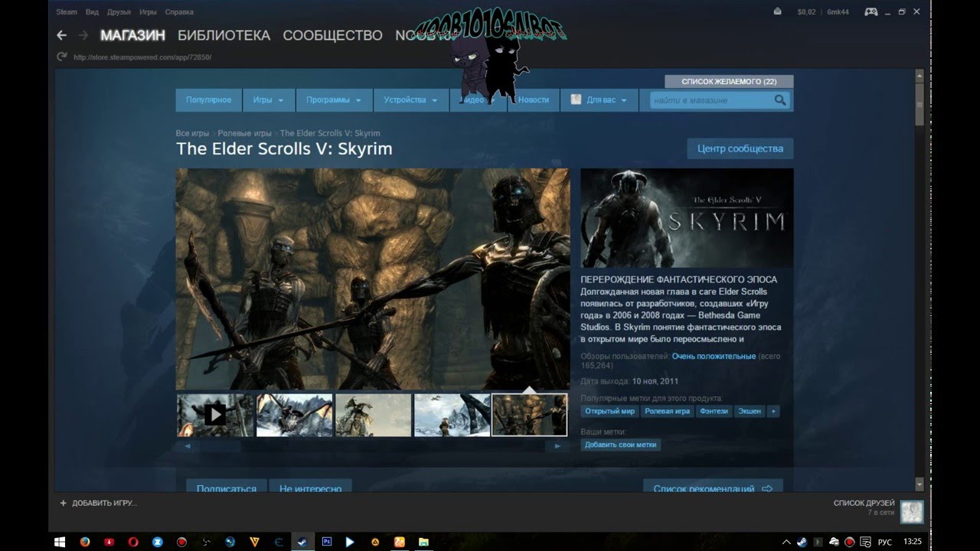
Task: Open account name 6mk44
Action: [x=838, y=12]
